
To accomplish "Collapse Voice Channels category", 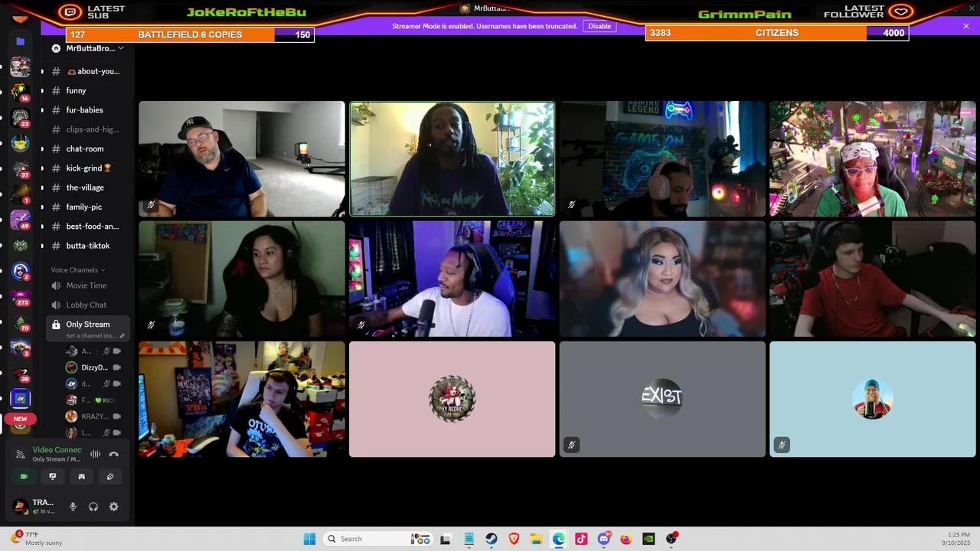I will click(78, 270).
